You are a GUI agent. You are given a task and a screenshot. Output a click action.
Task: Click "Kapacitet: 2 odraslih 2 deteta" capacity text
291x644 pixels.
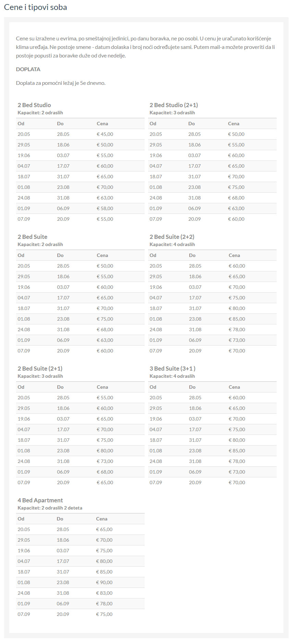50,508
